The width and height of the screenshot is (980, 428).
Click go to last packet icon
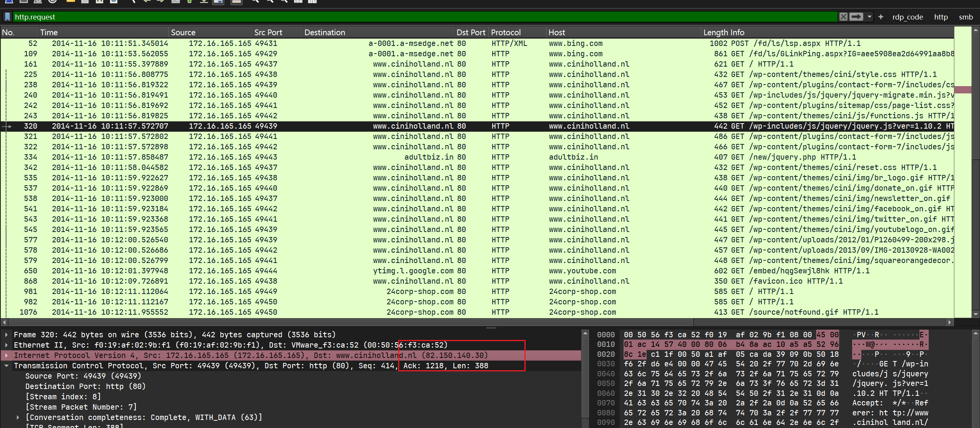point(204,1)
